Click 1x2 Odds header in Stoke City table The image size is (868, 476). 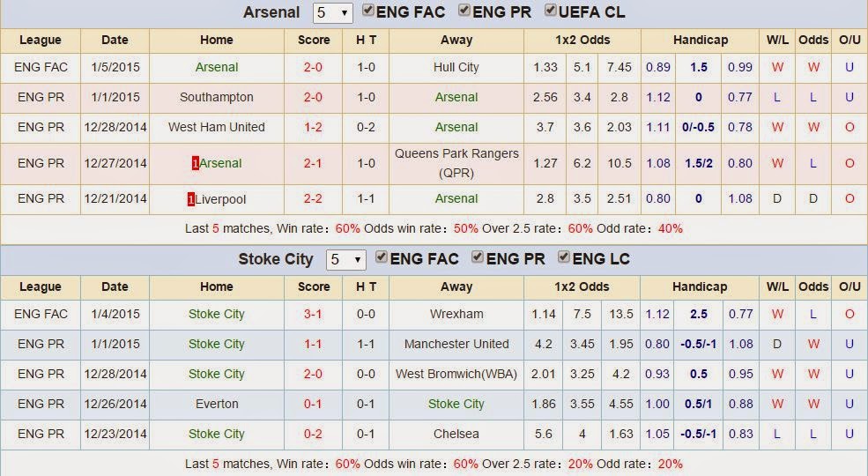click(x=582, y=287)
